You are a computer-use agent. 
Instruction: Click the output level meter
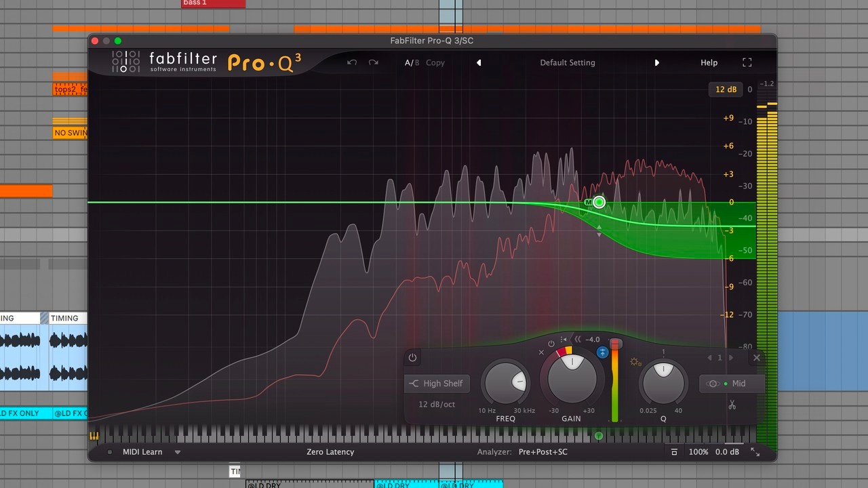tap(766, 271)
